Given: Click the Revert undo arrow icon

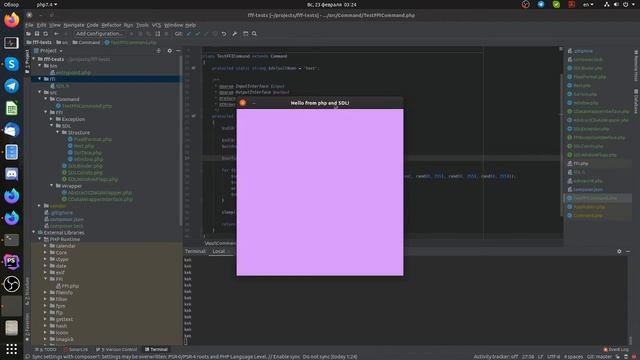Looking at the screenshot, I should point(224,34).
